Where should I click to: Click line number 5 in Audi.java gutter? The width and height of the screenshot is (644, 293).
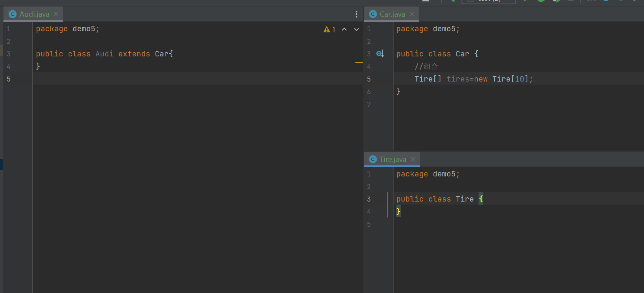click(x=8, y=79)
